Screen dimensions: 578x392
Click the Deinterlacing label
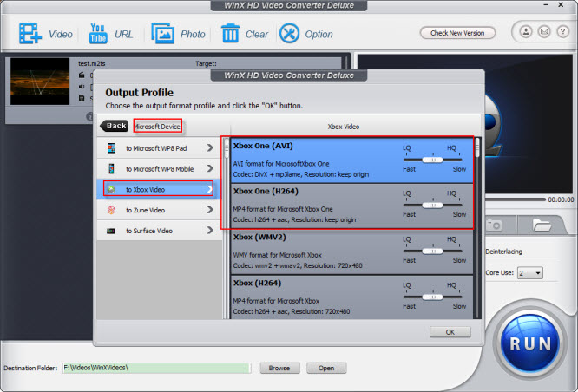pyautogui.click(x=503, y=252)
